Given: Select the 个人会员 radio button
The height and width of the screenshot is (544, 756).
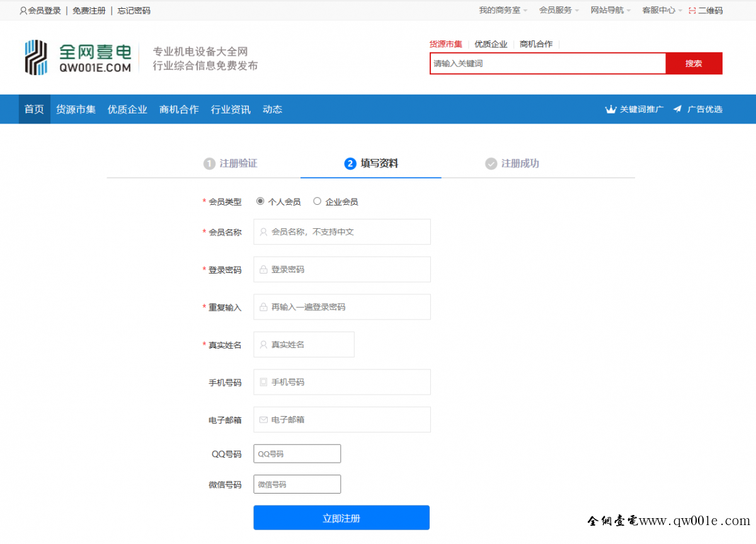Looking at the screenshot, I should tap(260, 201).
